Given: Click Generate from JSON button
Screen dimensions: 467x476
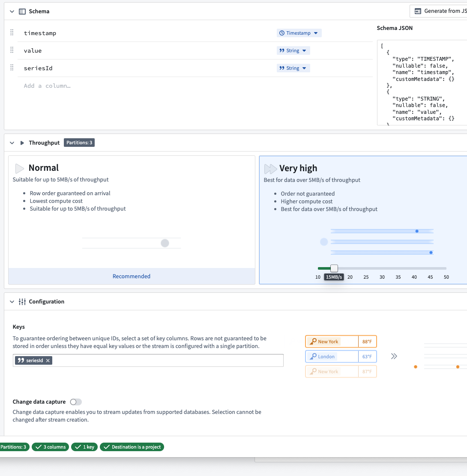Looking at the screenshot, I should tap(438, 11).
